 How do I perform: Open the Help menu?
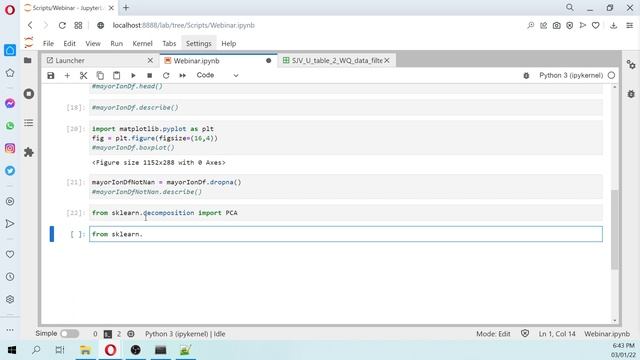(229, 43)
